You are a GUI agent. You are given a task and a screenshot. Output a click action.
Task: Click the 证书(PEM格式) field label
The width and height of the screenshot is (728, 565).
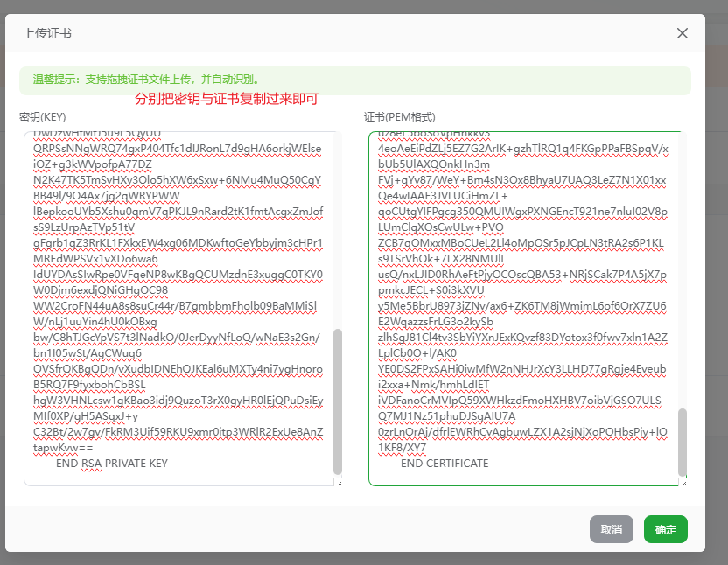click(x=399, y=116)
